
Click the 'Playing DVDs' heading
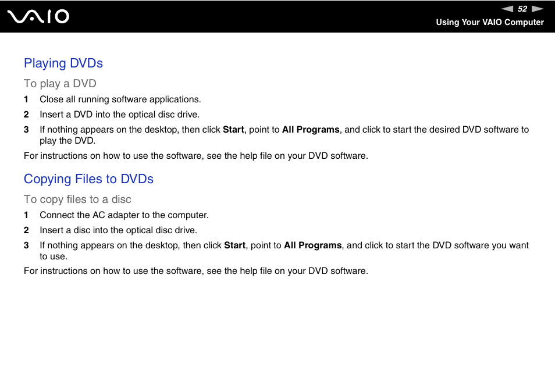(x=63, y=63)
